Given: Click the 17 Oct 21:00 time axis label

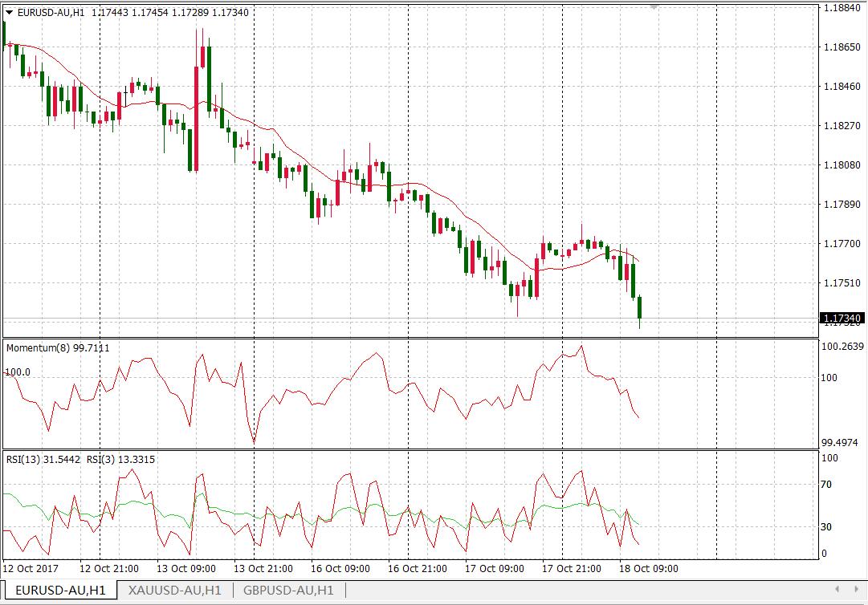Looking at the screenshot, I should point(571,569).
